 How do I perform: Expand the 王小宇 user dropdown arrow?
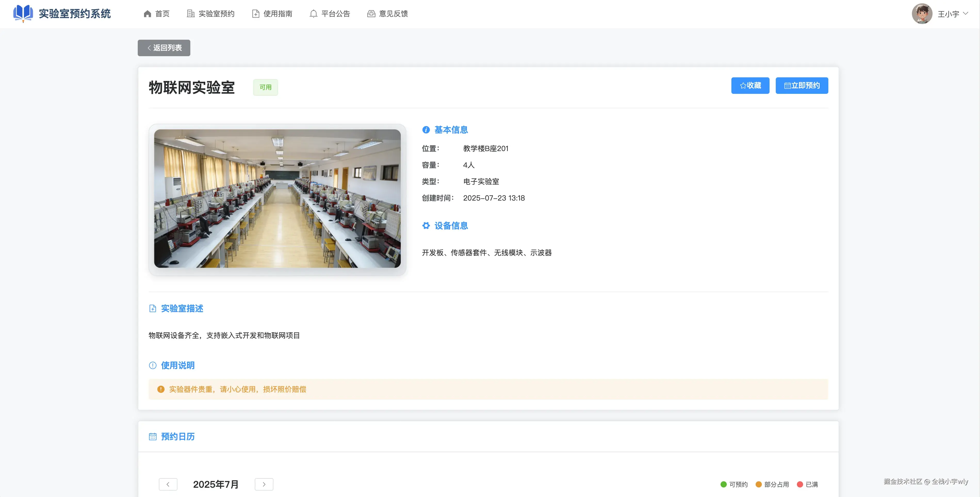[x=966, y=14]
